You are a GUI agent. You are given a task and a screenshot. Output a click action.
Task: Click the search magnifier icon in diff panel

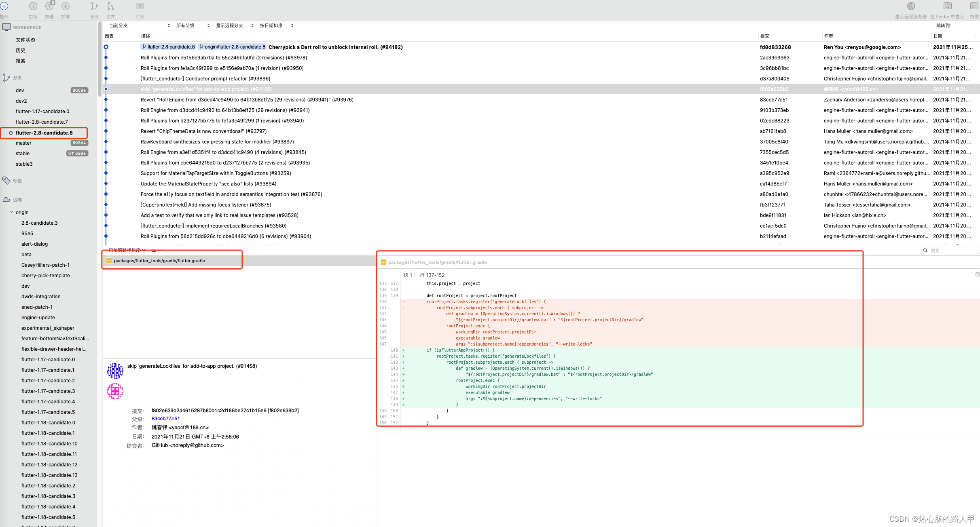[x=925, y=251]
